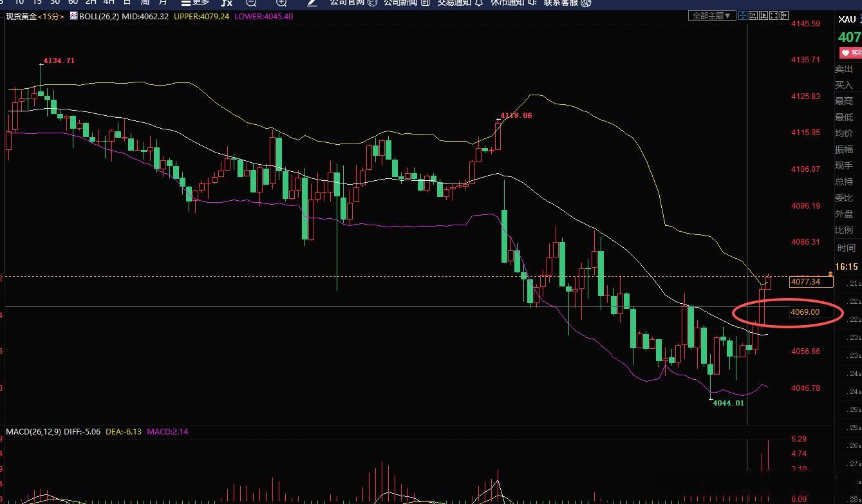Image resolution: width=862 pixels, height=504 pixels.
Task: Click the zoom out magnifier icon
Action: (252, 3)
